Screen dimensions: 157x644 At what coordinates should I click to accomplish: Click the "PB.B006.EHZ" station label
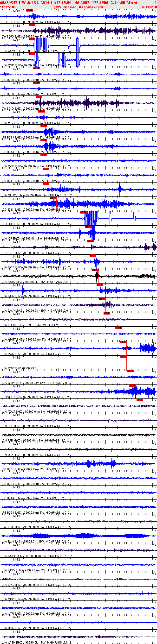pyautogui.click(x=12, y=94)
